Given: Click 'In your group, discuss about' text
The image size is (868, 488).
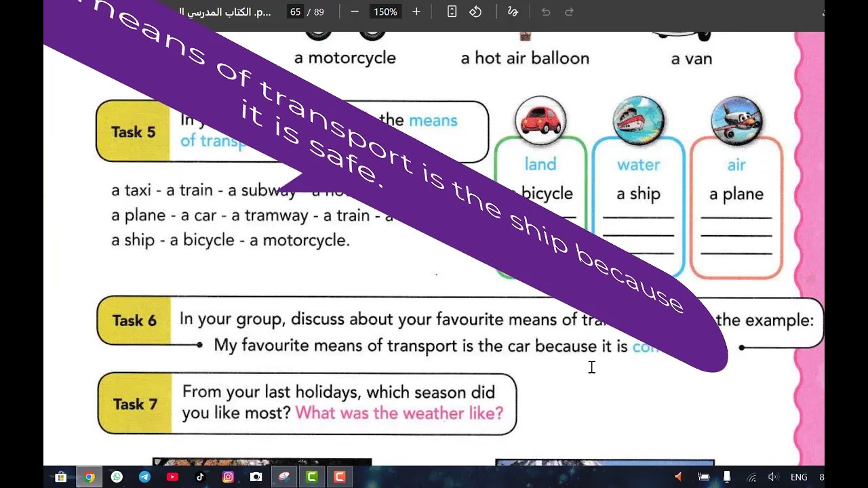Looking at the screenshot, I should pyautogui.click(x=286, y=319).
